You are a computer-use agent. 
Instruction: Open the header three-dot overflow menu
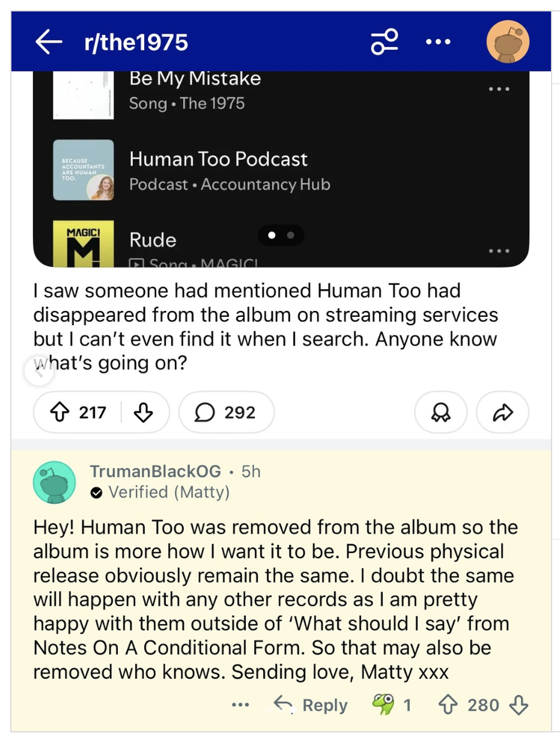(438, 42)
